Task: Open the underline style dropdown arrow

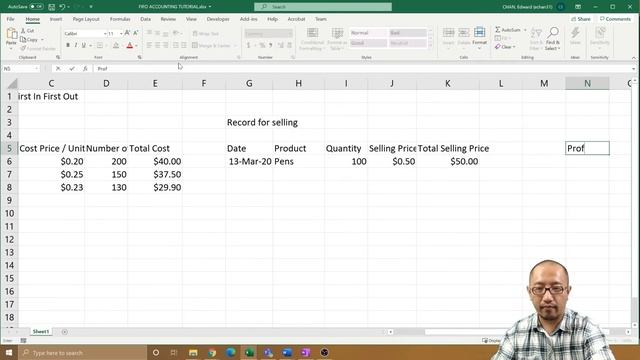Action: coord(90,45)
